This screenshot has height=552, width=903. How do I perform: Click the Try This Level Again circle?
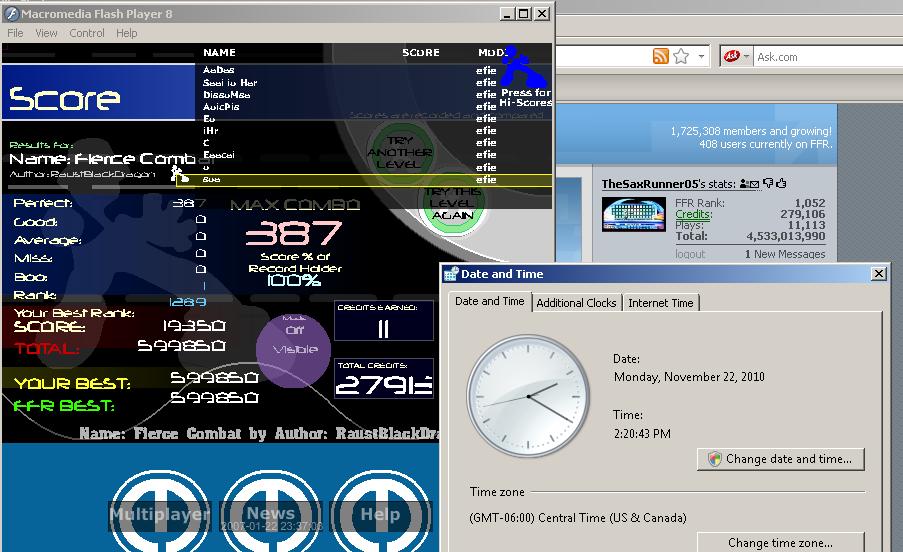(453, 203)
